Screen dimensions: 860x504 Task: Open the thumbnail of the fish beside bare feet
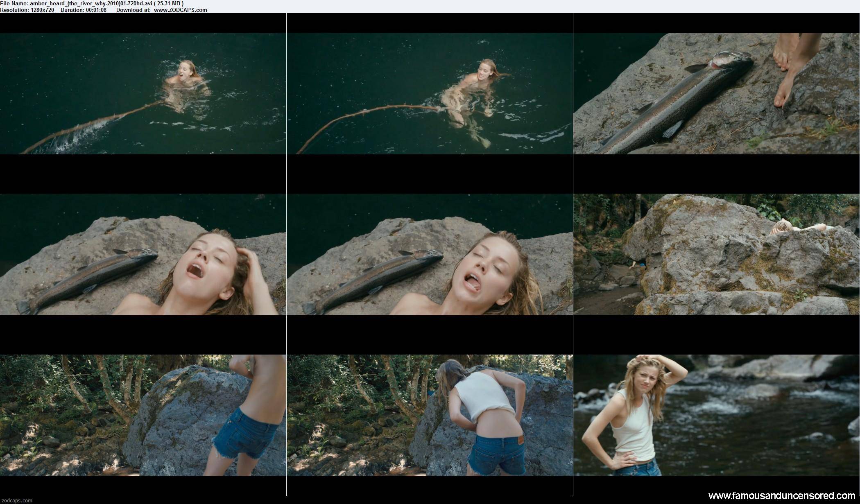point(716,93)
